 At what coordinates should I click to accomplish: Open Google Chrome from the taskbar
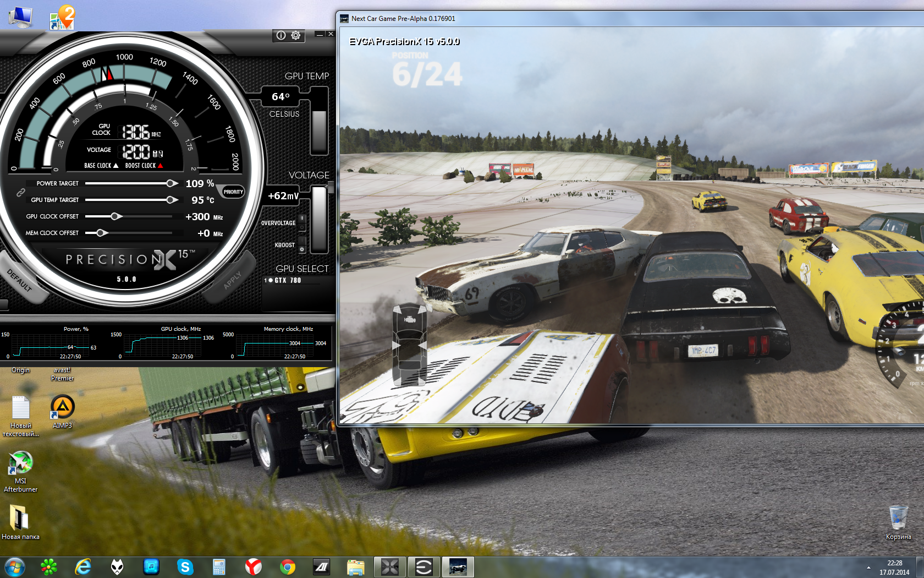pyautogui.click(x=288, y=567)
